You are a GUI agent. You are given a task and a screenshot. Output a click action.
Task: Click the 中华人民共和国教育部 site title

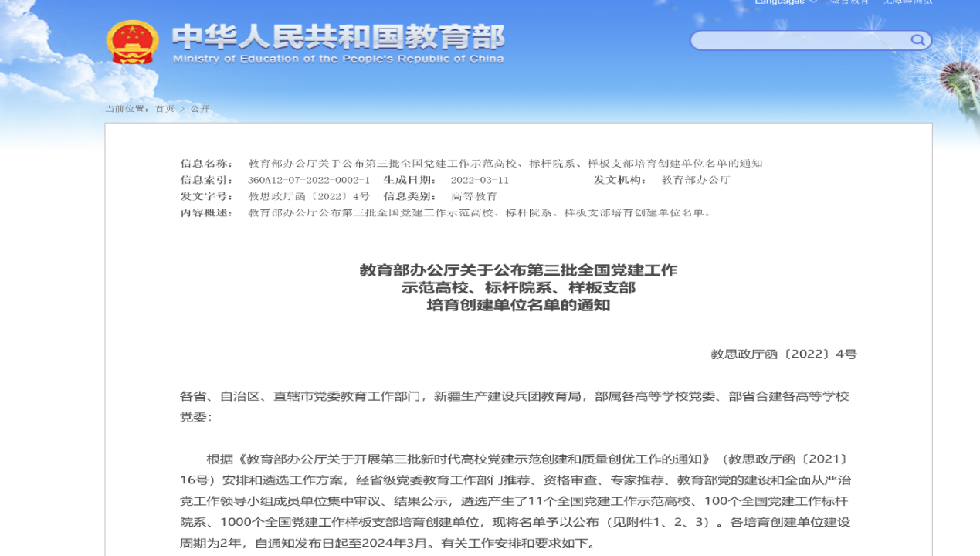point(338,36)
